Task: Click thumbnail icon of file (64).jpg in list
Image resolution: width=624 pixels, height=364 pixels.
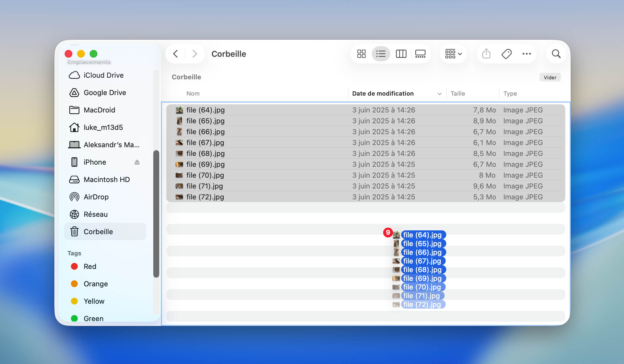Action: tap(179, 110)
